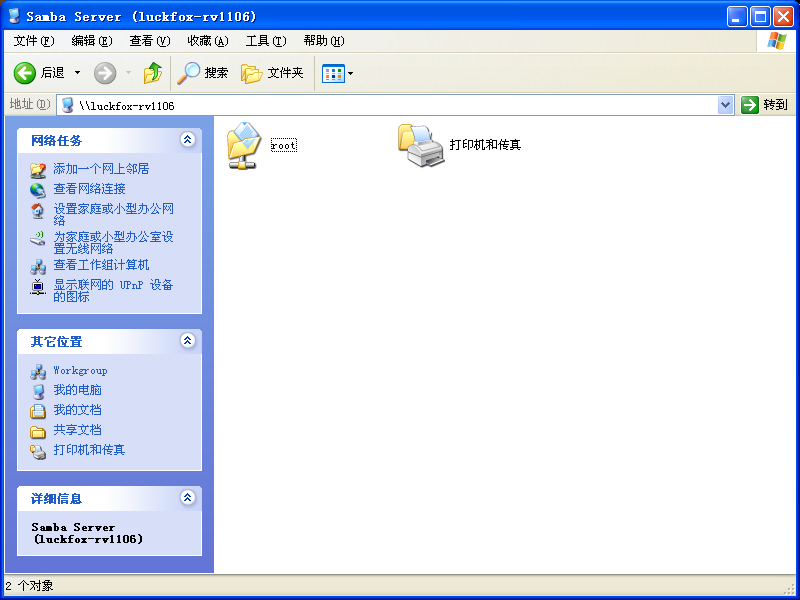Expand the Views dropdown arrow
800x600 pixels.
coord(351,73)
